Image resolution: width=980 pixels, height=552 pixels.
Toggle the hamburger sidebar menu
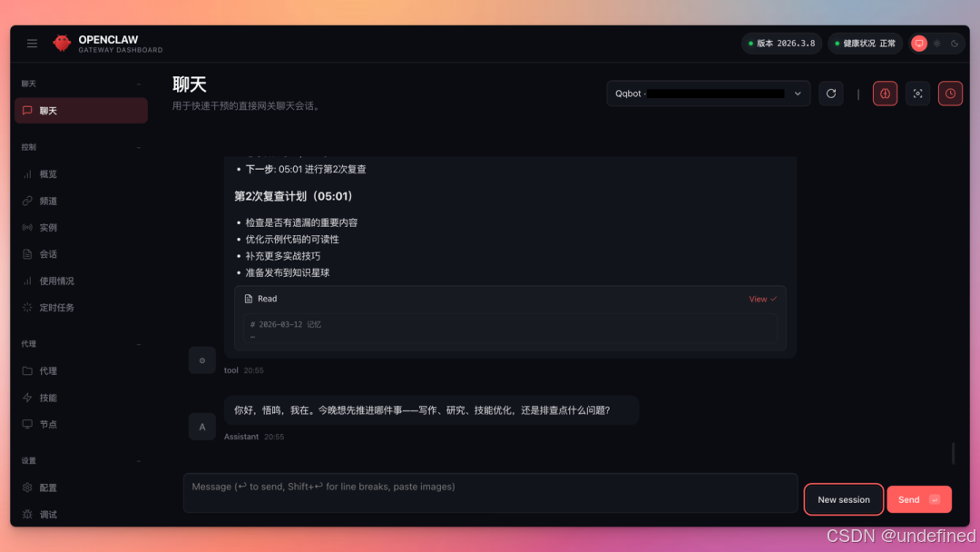tap(32, 44)
